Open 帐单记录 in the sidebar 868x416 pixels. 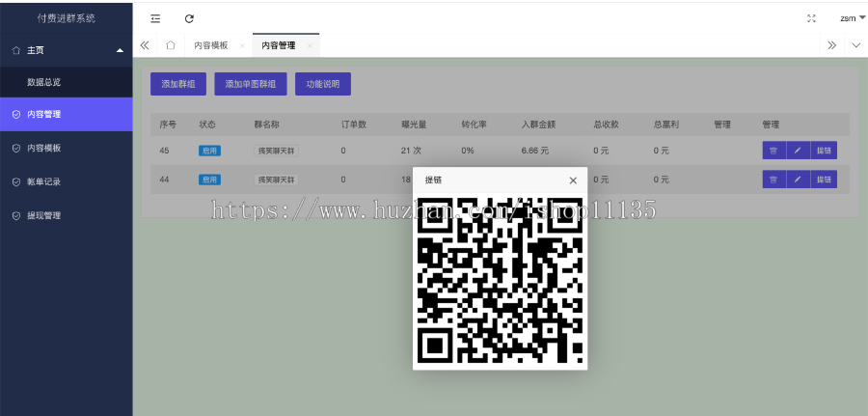click(66, 181)
